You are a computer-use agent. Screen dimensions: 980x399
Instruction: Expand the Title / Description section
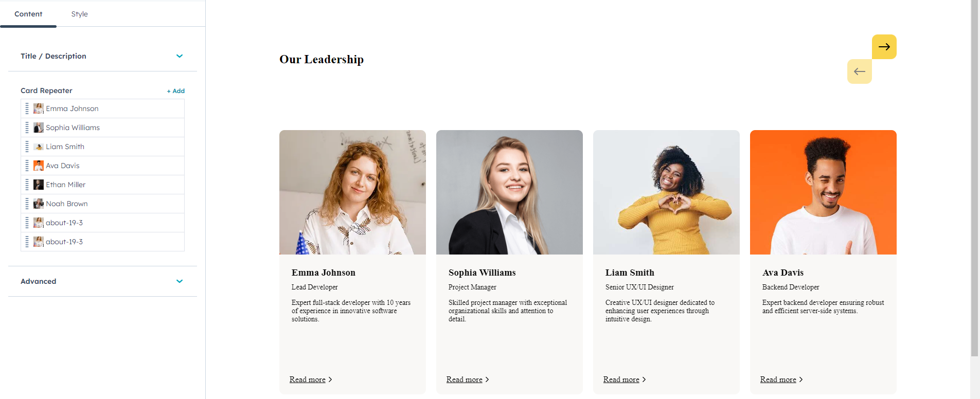tap(180, 56)
